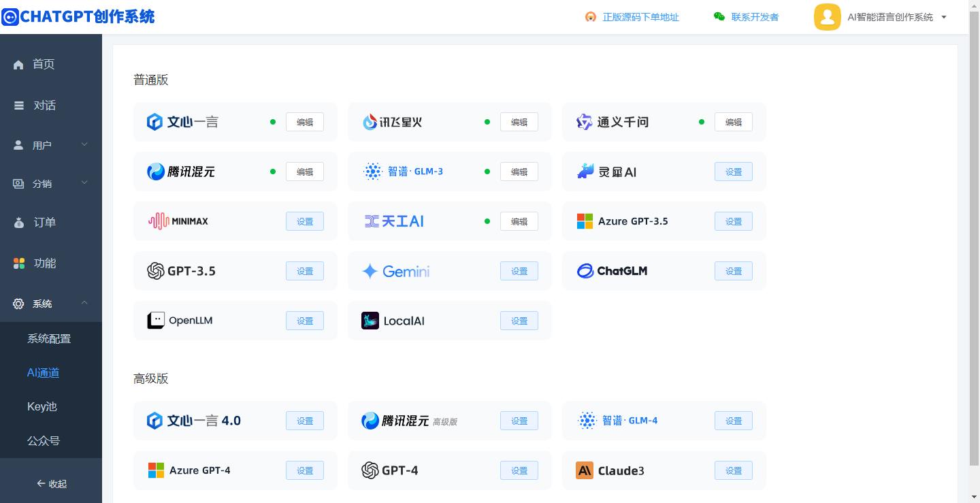This screenshot has height=503, width=980.
Task: Click 编辑 button for 通义千问
Action: pyautogui.click(x=734, y=122)
